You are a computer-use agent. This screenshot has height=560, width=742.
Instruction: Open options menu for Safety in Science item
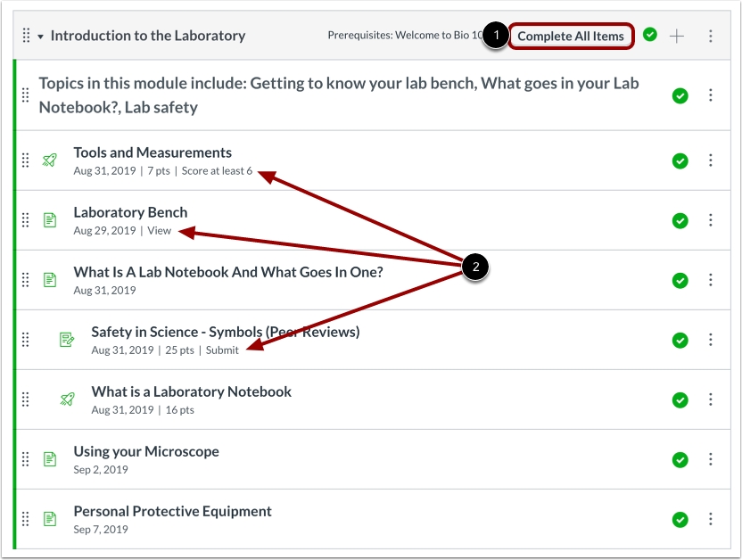711,340
